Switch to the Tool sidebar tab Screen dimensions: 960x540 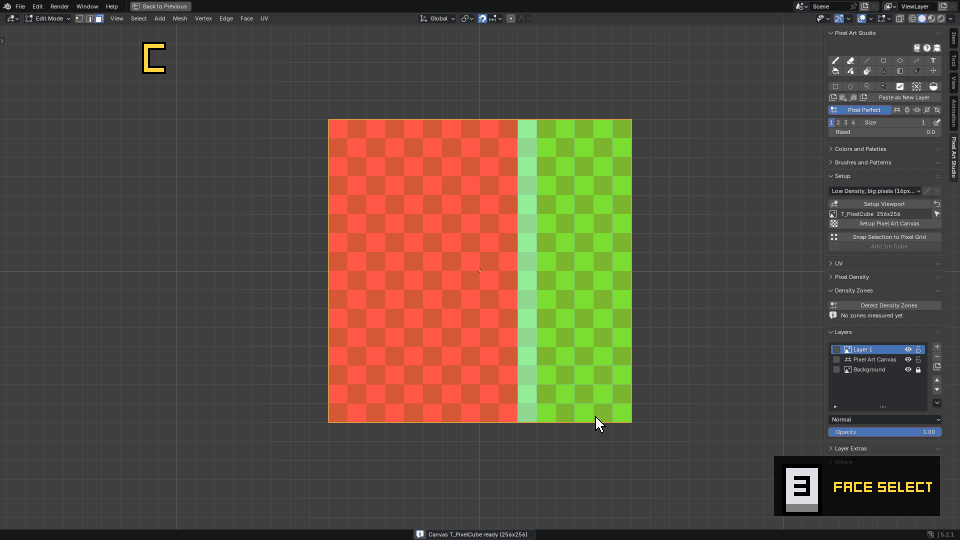pos(954,60)
